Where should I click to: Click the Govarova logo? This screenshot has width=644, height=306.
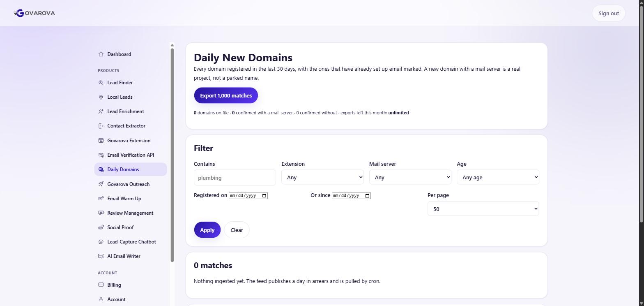click(34, 13)
